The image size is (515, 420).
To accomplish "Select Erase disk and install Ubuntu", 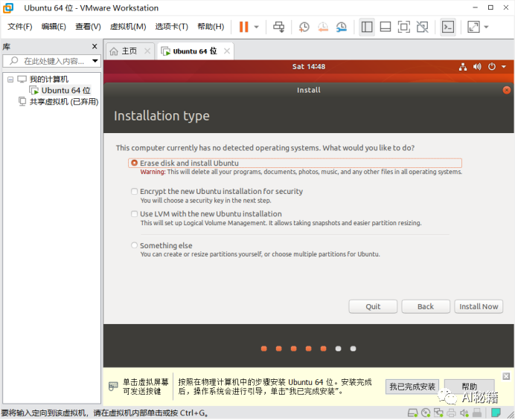I will 135,163.
